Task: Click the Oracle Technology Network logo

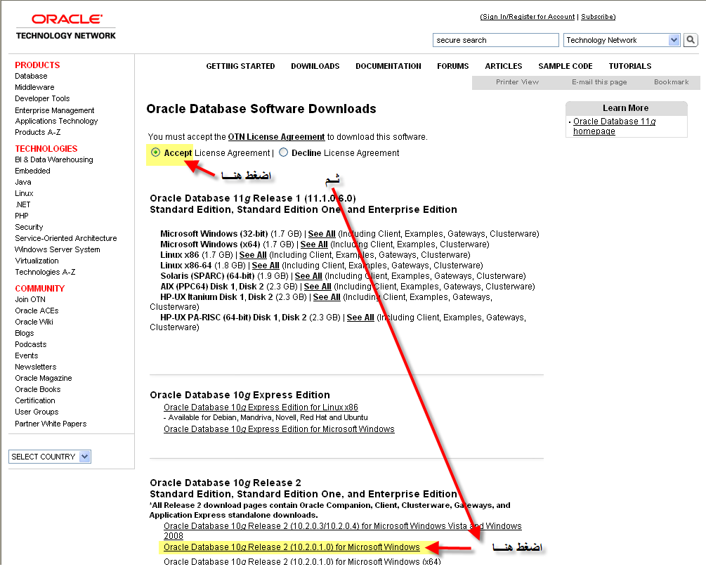Action: point(66,27)
